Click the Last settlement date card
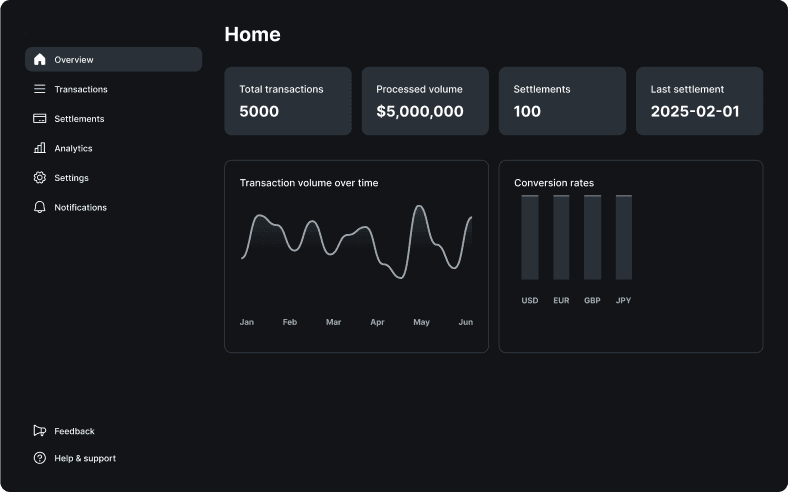 pos(699,101)
